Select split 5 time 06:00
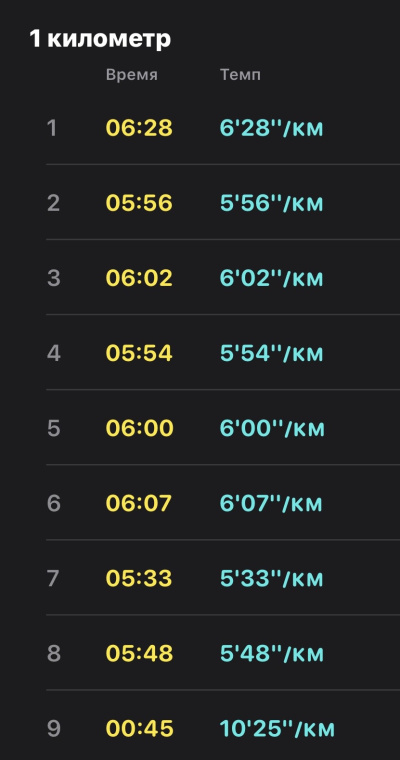The height and width of the screenshot is (760, 400). [140, 428]
